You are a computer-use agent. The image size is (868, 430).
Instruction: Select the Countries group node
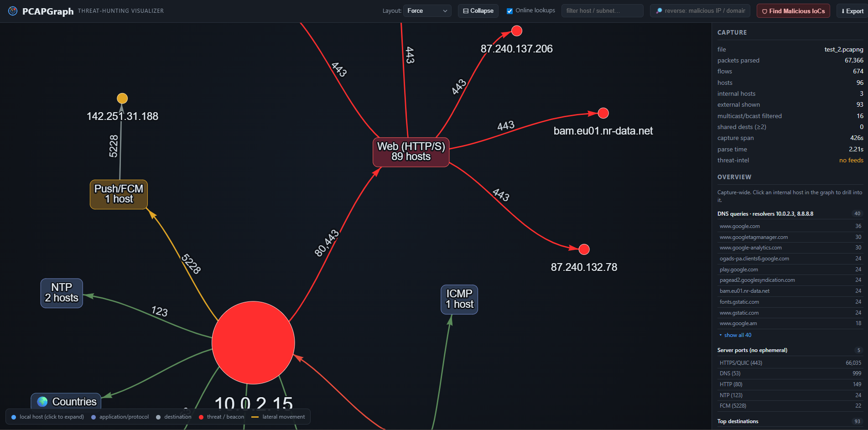66,401
